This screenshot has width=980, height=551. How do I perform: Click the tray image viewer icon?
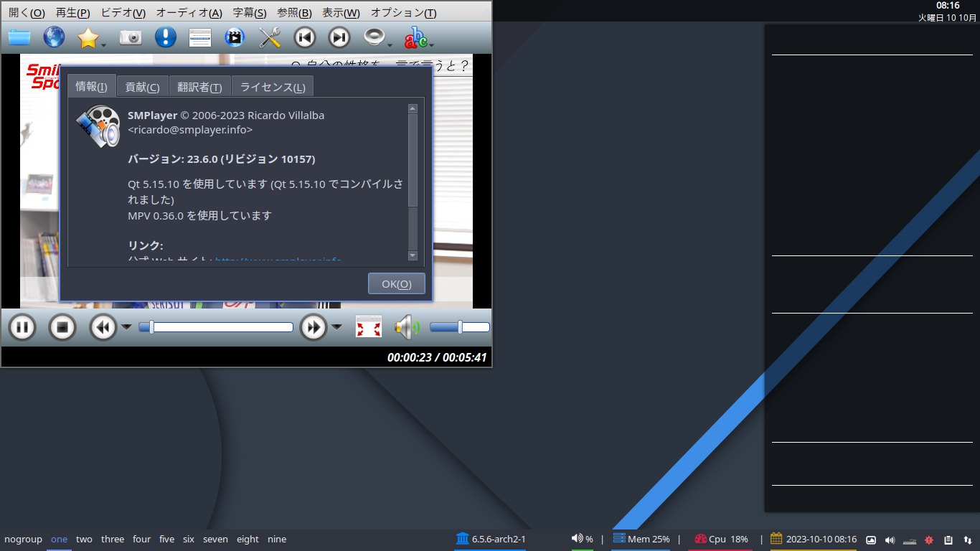871,540
